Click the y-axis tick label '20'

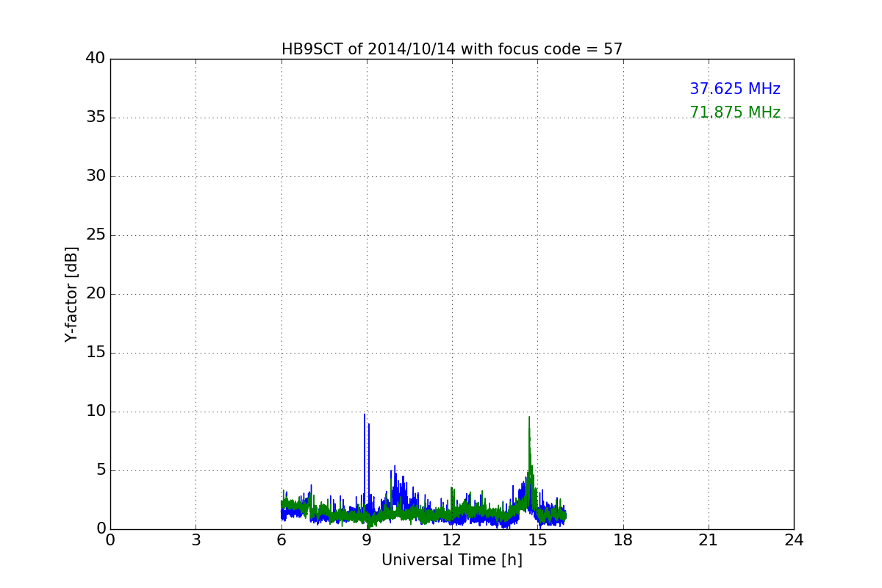coord(96,294)
